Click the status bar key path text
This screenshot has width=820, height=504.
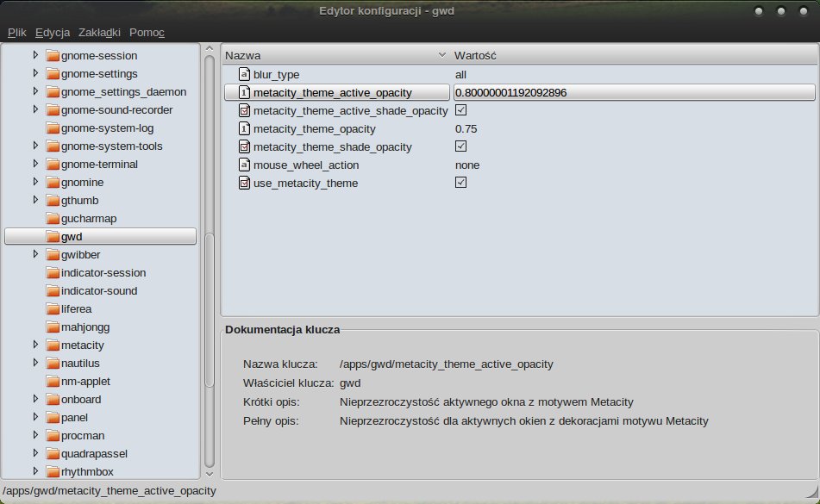(110, 491)
